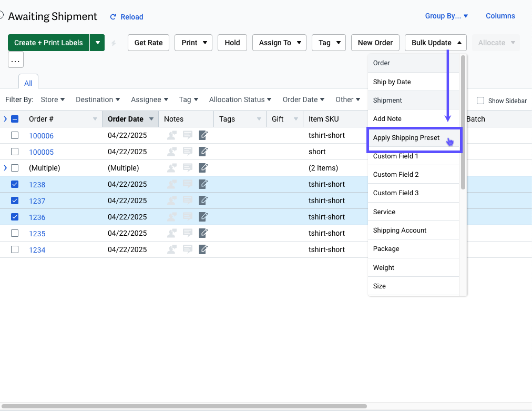Open edit note icon for order 1236

[203, 217]
